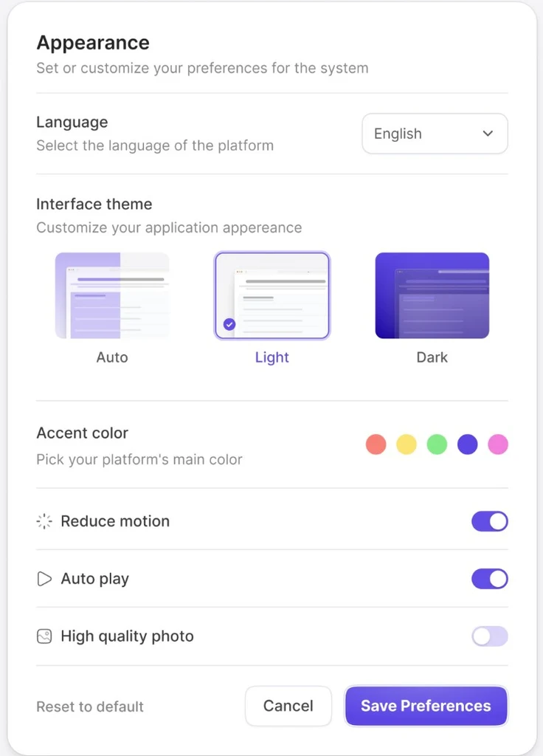Viewport: 543px width, 756px height.
Task: Enable the High quality photo switch
Action: [490, 636]
